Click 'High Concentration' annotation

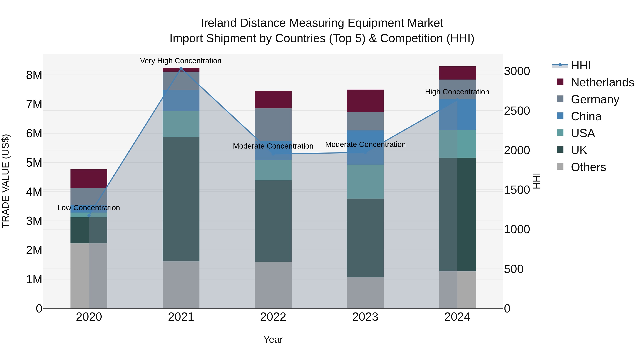[x=457, y=92]
